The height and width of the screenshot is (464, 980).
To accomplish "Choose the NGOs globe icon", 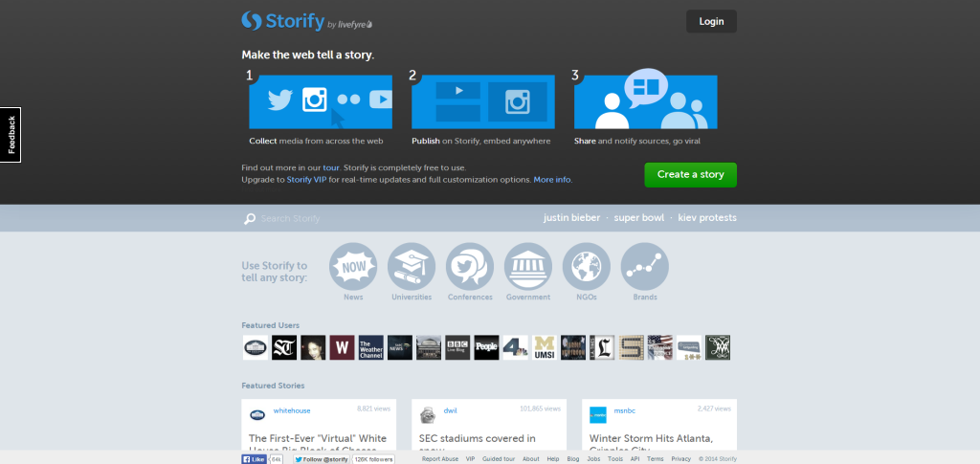I will coord(587,267).
